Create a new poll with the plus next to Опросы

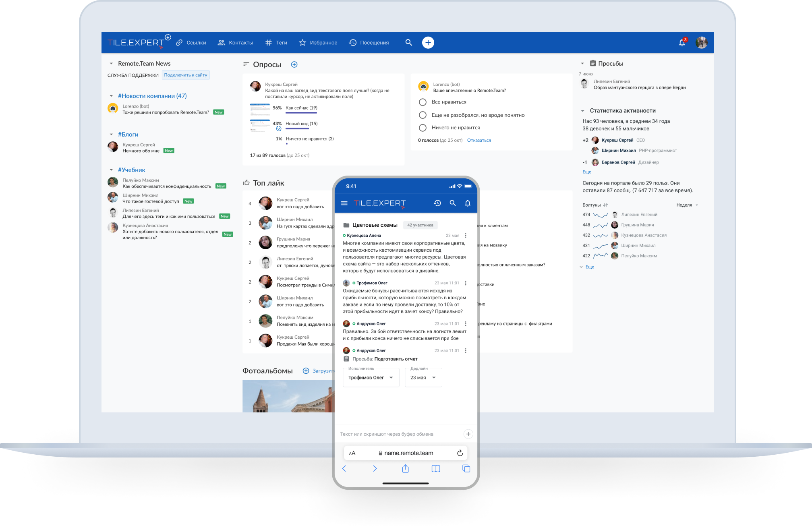[294, 64]
